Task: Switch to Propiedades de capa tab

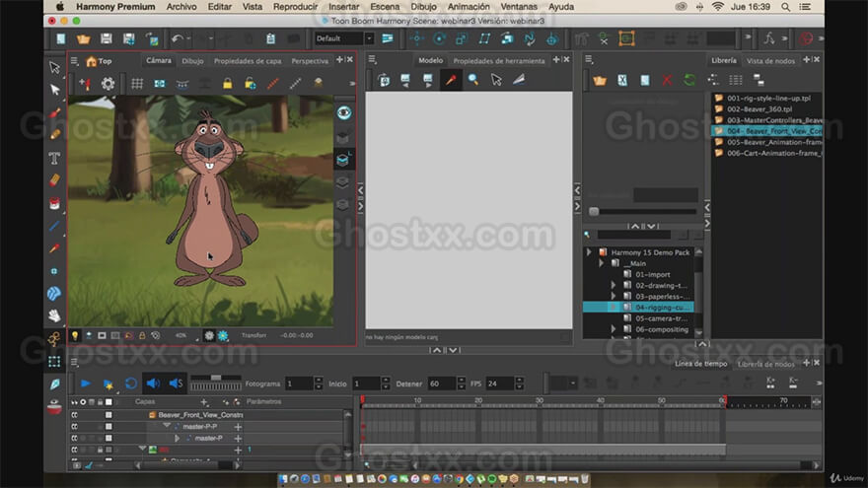Action: 248,61
